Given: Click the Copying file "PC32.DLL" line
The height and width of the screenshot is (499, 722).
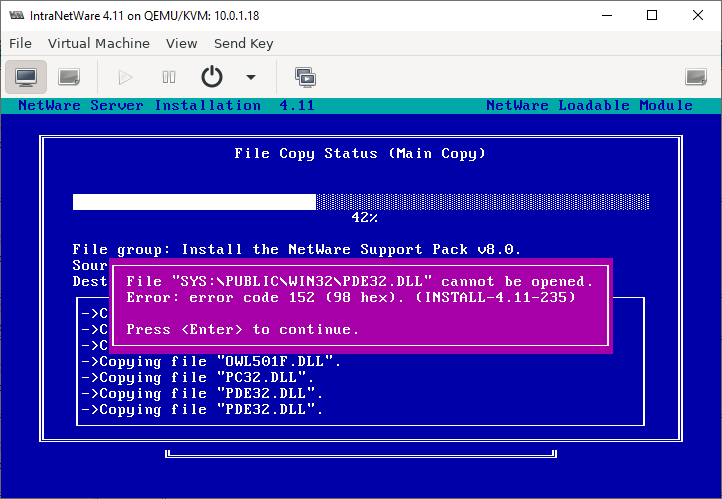Looking at the screenshot, I should (198, 377).
